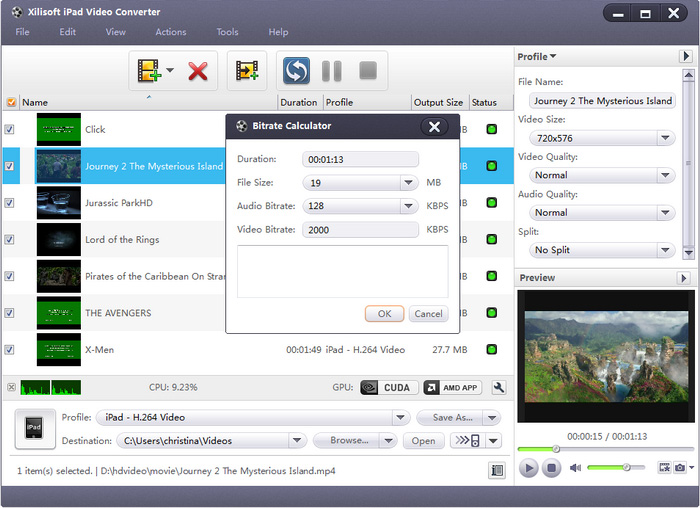This screenshot has height=508, width=700.
Task: Toggle checkbox for THE AVENGERS
Action: 10,313
